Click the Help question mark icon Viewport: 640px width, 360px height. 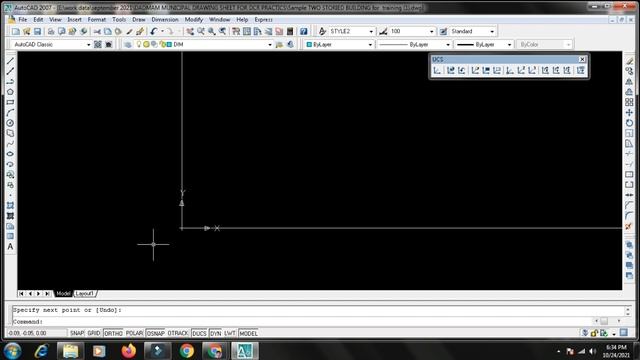[x=303, y=31]
